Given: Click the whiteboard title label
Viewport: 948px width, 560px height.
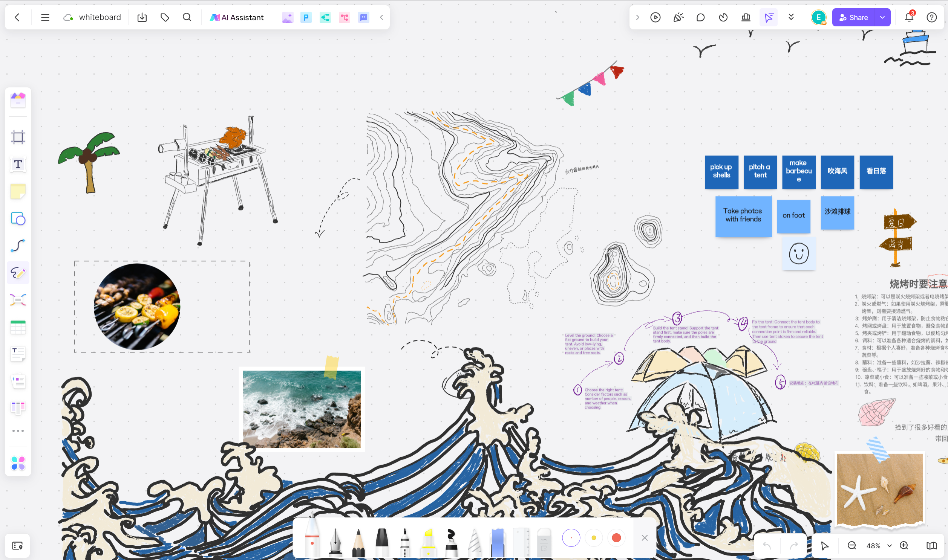Looking at the screenshot, I should click(x=100, y=17).
